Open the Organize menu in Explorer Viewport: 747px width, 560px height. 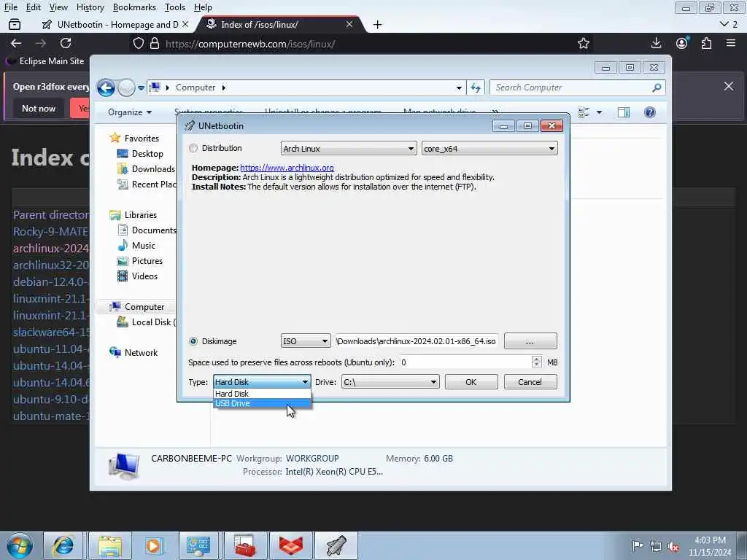pos(130,112)
